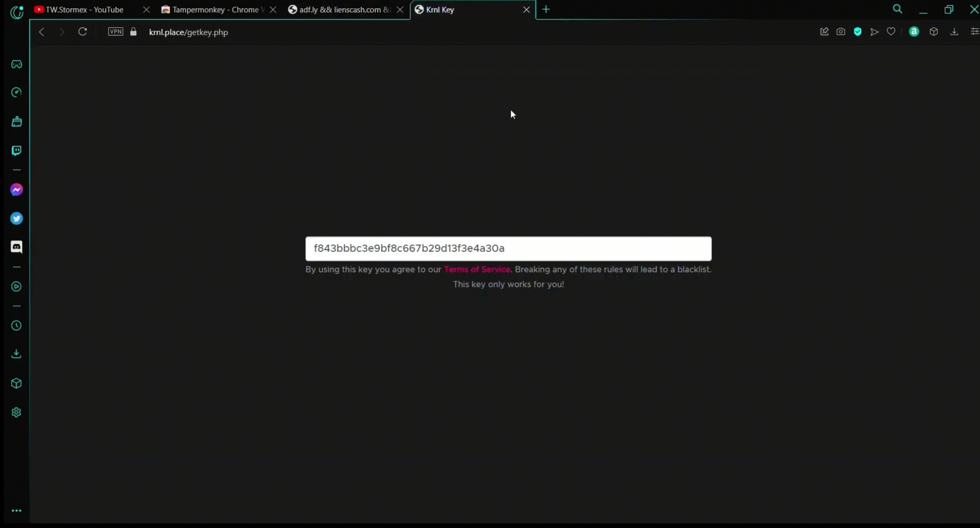Screen dimensions: 980x528
Task: Open the green circular extension icon
Action: click(x=914, y=32)
